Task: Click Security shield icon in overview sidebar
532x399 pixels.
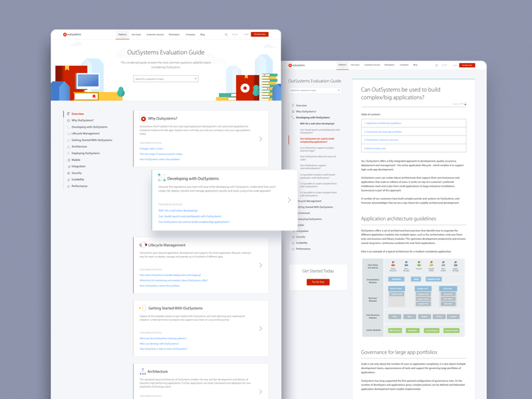Action: tap(68, 173)
